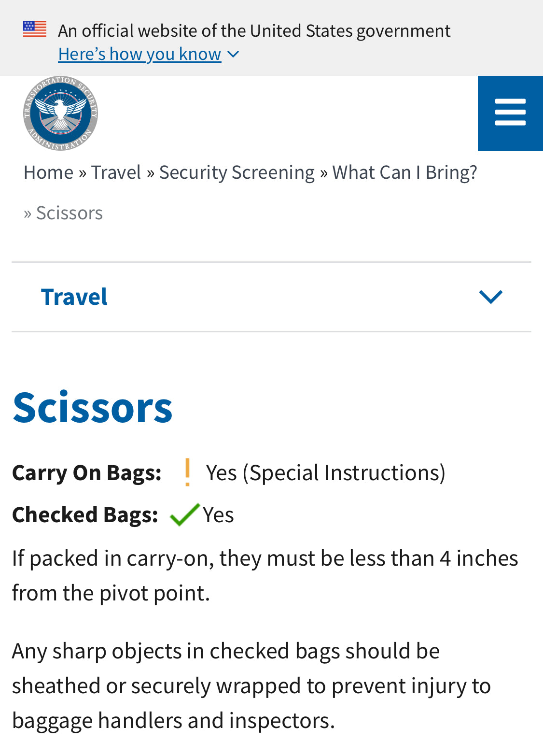Click the US flag icon
This screenshot has height=756, width=543.
(x=35, y=29)
